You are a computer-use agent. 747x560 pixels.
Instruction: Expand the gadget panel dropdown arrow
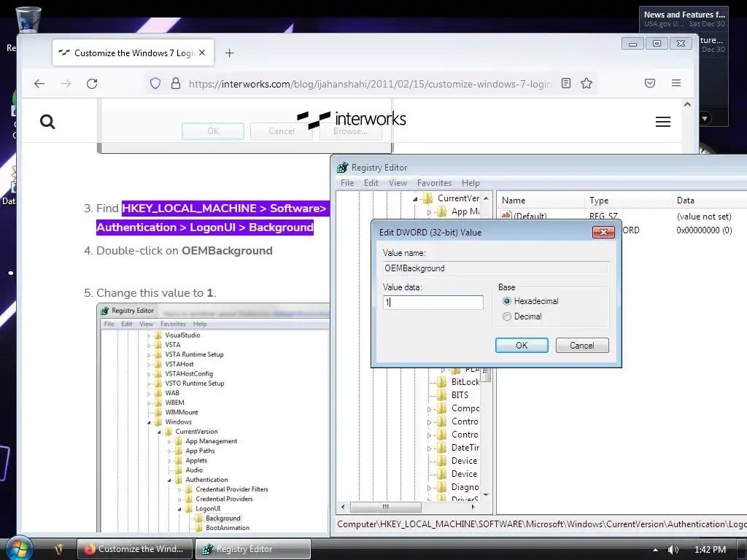click(705, 117)
